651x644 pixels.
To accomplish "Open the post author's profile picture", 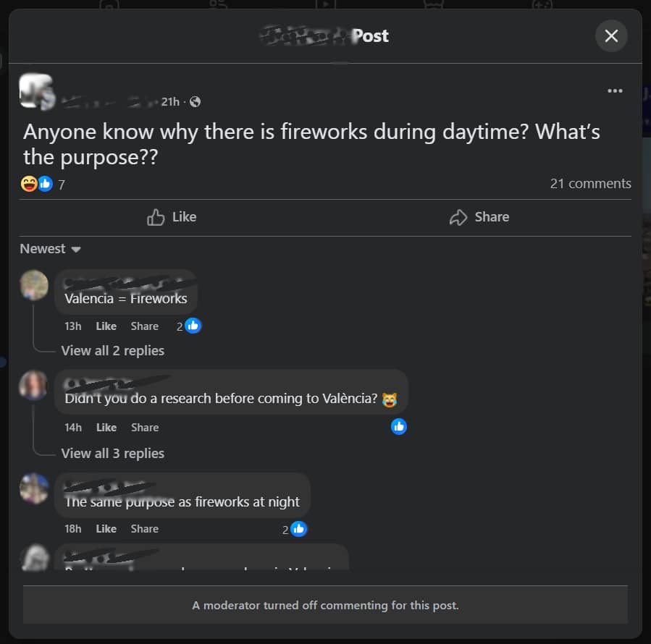I will 36,91.
